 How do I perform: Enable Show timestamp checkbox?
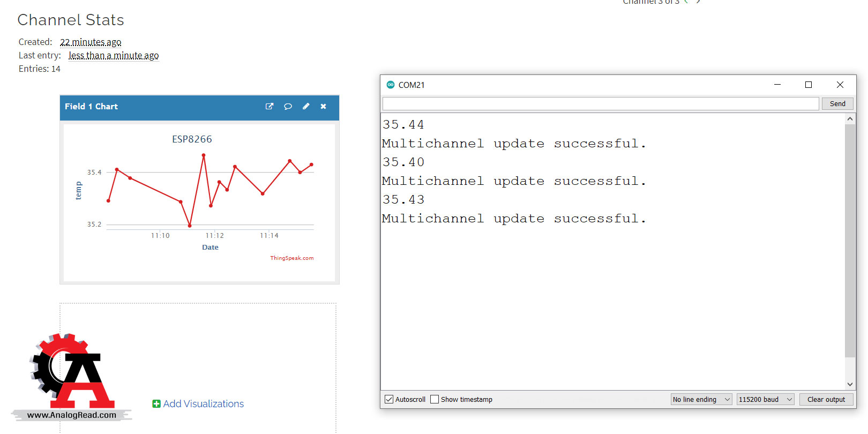pos(435,399)
